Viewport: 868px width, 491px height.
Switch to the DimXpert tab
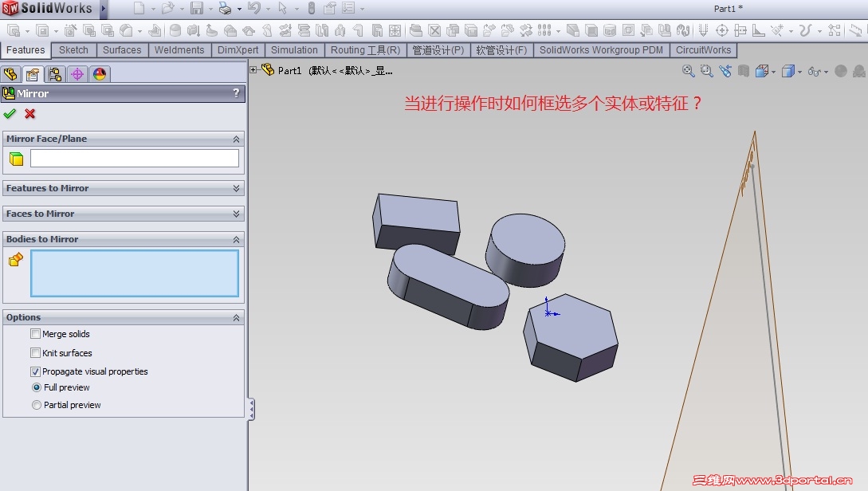point(238,50)
